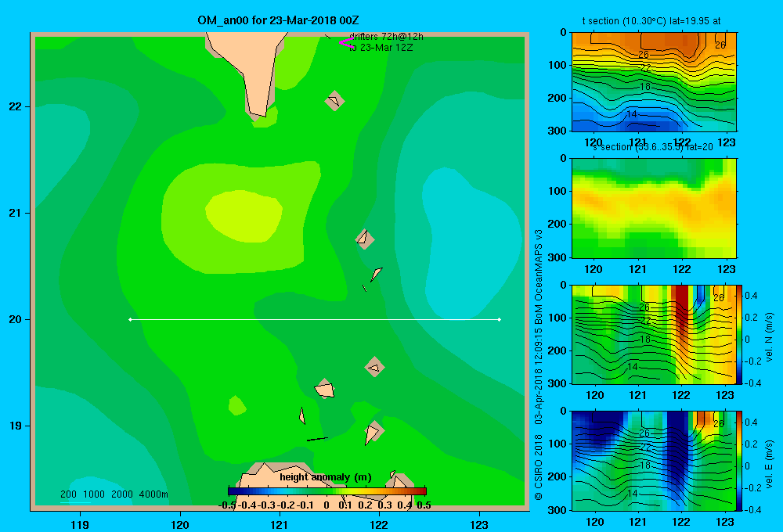783x532 pixels.
Task: Click the magenta drifter track marker
Action: 346,42
